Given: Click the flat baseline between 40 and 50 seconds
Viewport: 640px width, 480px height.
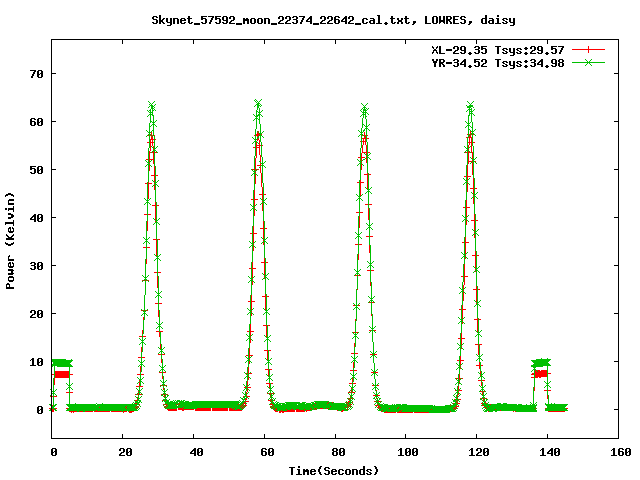Looking at the screenshot, I should point(212,407).
